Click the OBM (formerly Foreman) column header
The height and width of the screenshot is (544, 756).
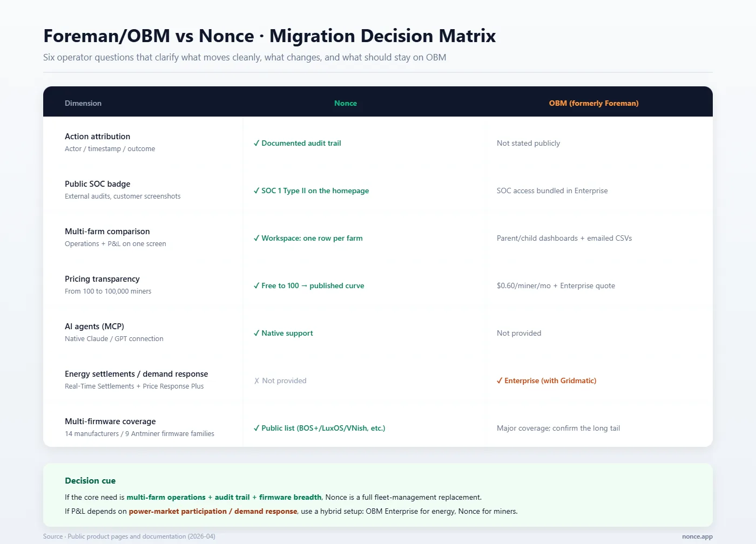tap(593, 103)
